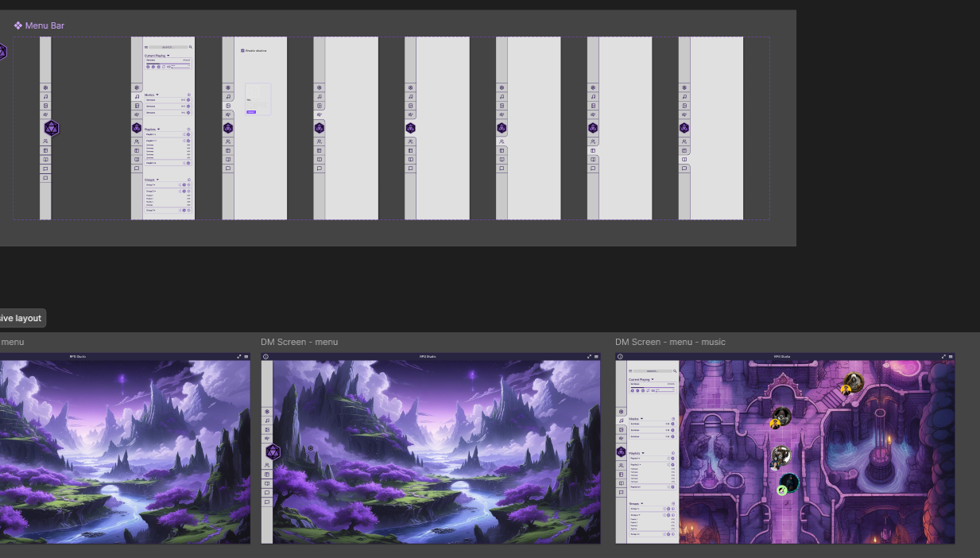Screen dimensions: 980x558
Task: Select the DM Screen - menu - music frame title
Action: [670, 342]
